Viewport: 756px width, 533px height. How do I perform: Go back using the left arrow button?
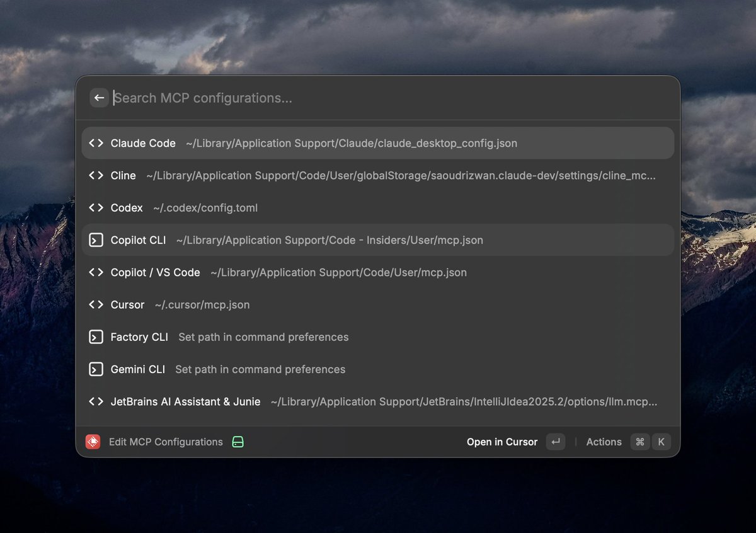(x=99, y=98)
